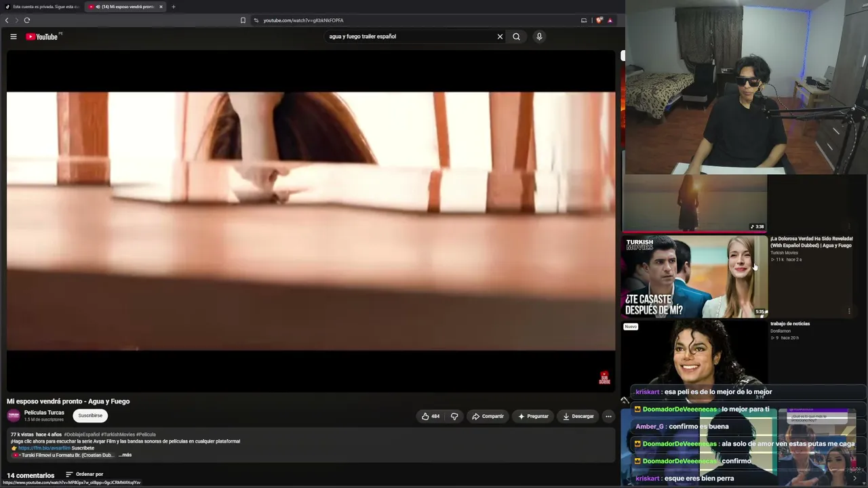Run the search with the magnifier icon
The image size is (868, 488).
pyautogui.click(x=516, y=37)
